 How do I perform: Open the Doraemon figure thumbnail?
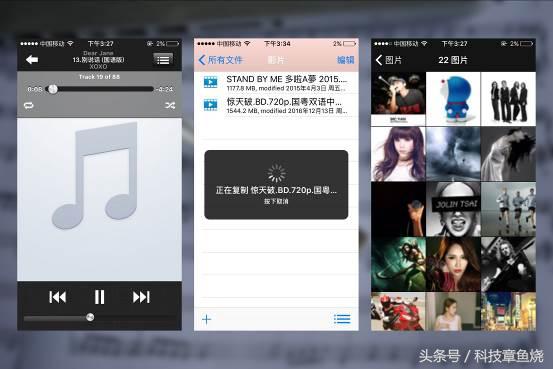tap(453, 99)
